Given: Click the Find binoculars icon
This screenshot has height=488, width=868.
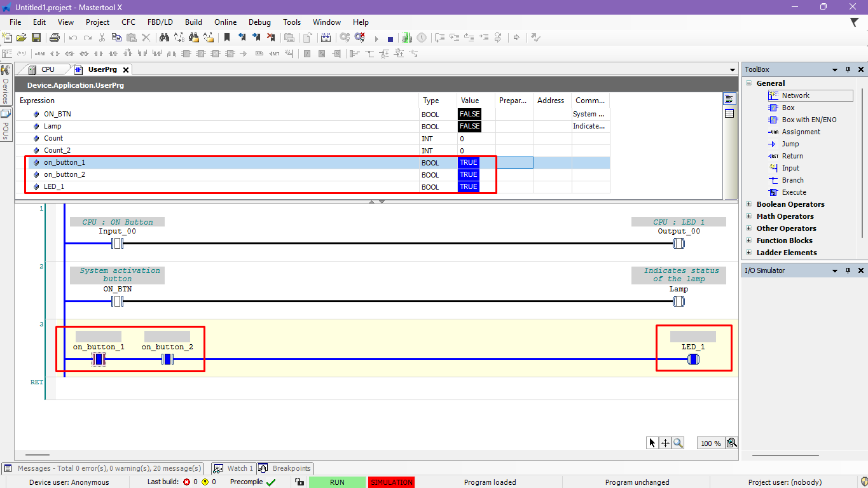Looking at the screenshot, I should pyautogui.click(x=163, y=38).
